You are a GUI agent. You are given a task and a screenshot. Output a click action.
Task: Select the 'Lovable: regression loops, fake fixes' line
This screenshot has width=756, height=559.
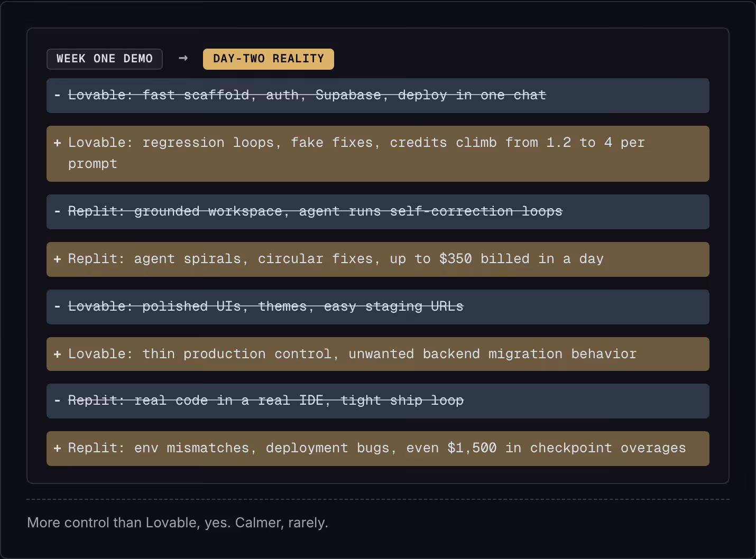click(x=378, y=154)
